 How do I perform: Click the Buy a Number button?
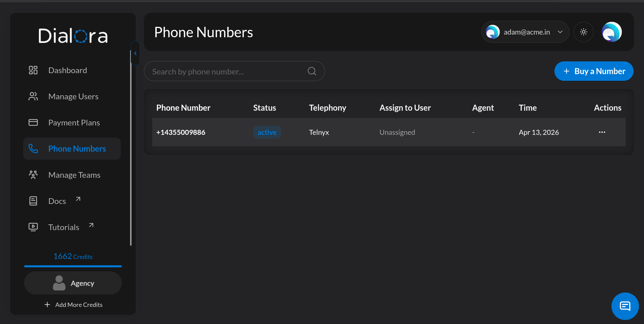[594, 71]
